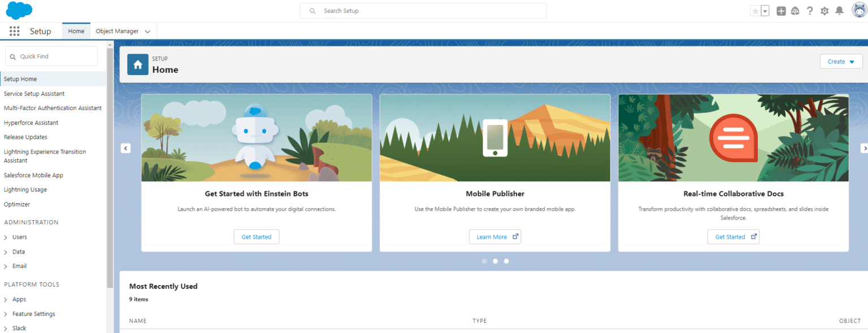Open Salesforce Help via the question mark icon
Image resolution: width=868 pixels, height=333 pixels.
coord(810,10)
